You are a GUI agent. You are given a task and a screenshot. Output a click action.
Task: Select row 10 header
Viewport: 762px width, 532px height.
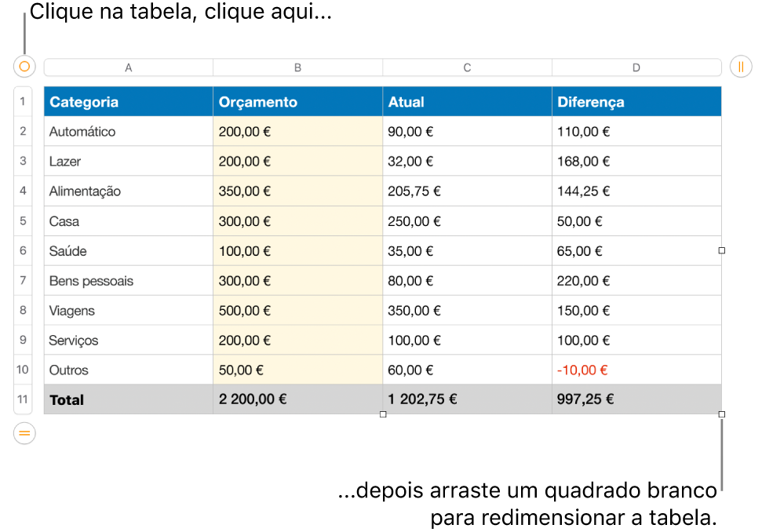point(23,370)
